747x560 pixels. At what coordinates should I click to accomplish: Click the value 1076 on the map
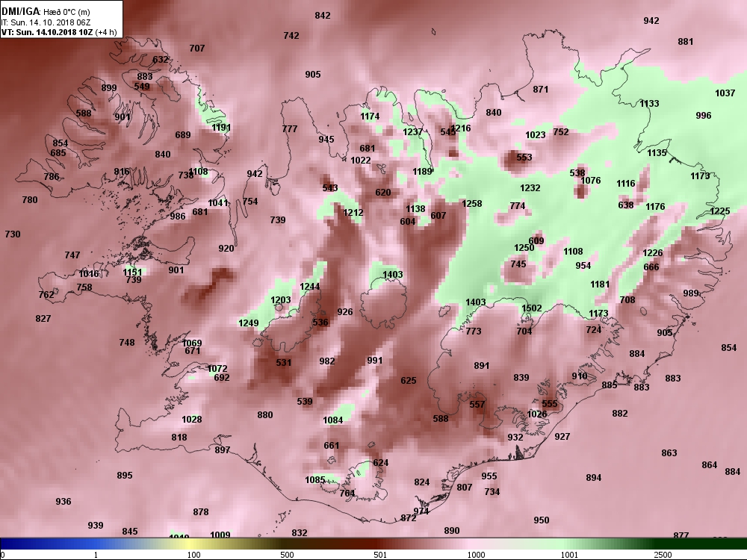click(x=591, y=181)
